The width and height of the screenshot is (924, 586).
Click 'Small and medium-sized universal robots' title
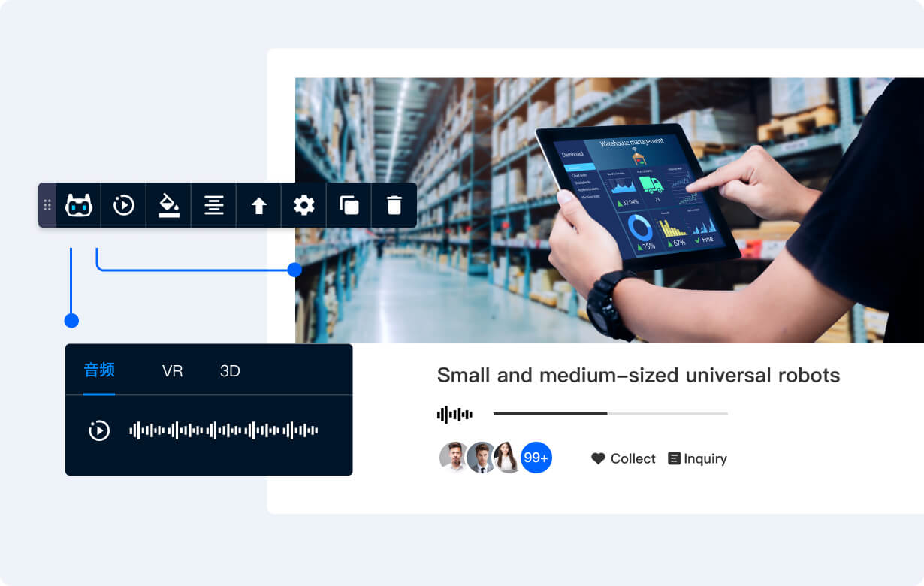point(639,375)
